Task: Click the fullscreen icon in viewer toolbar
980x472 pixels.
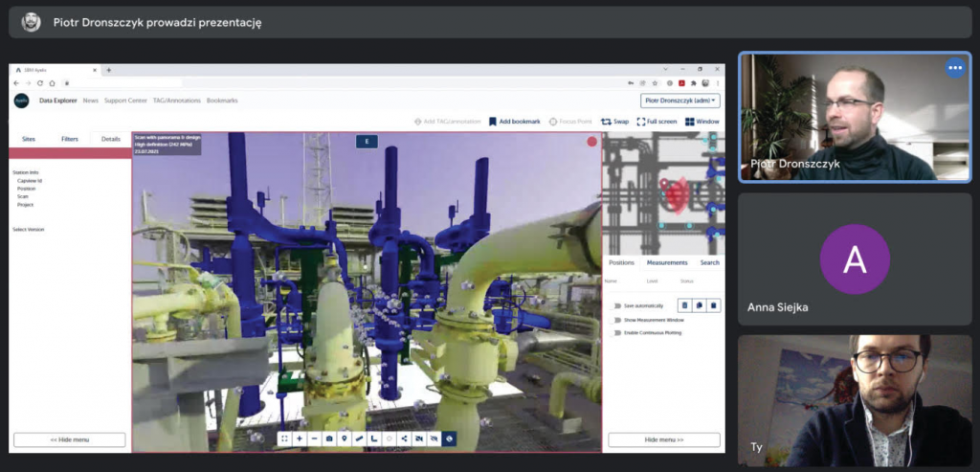Action: point(284,438)
